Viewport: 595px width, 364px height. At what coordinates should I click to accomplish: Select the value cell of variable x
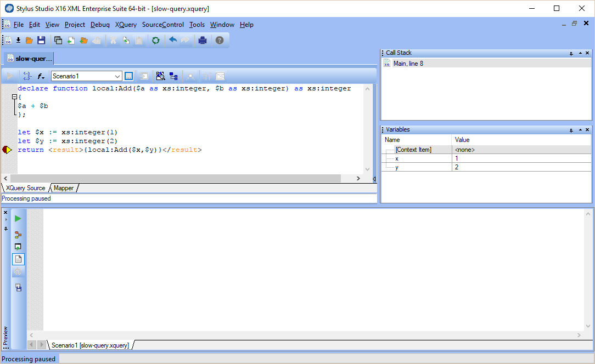(521, 158)
